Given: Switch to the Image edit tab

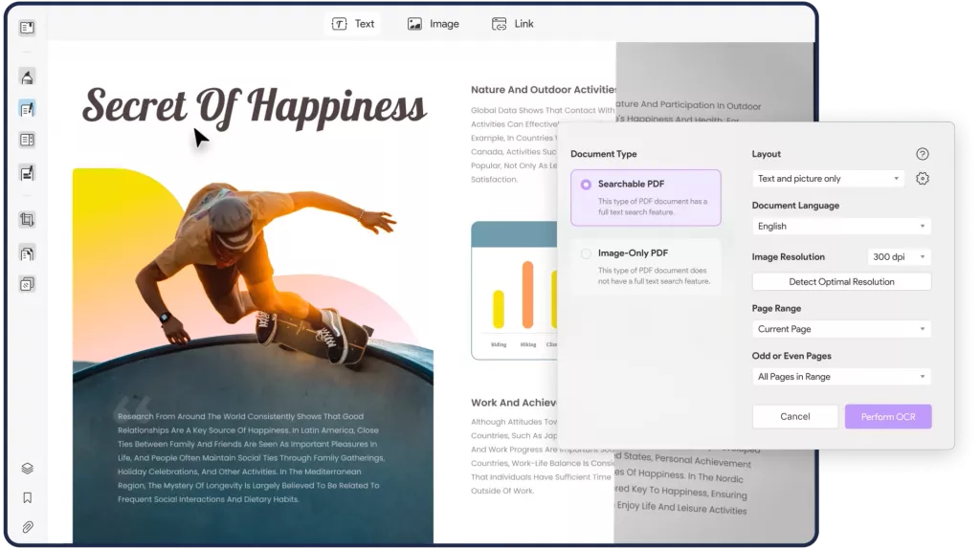Looking at the screenshot, I should point(434,24).
